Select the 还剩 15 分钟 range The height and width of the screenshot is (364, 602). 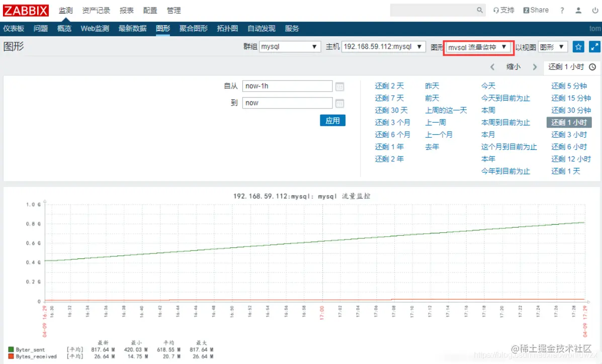(571, 99)
